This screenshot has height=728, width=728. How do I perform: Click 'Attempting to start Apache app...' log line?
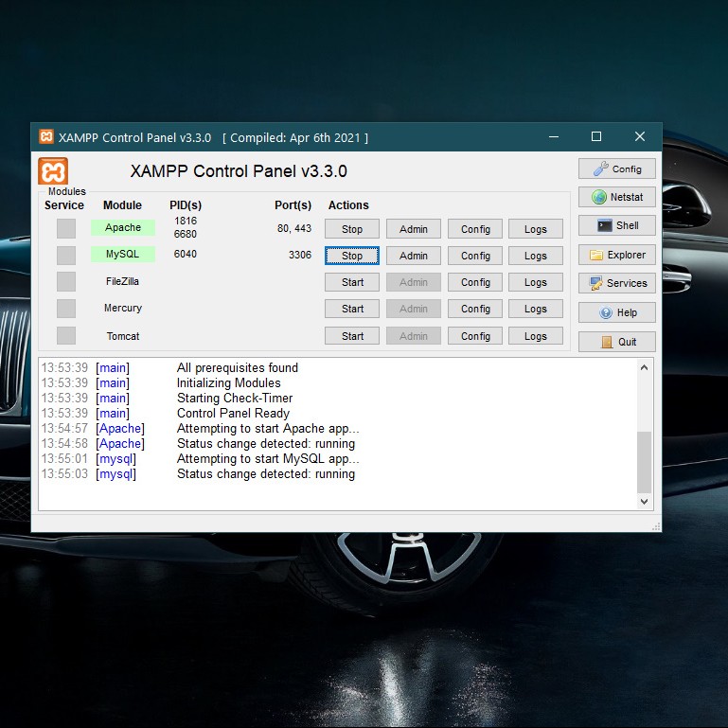coord(268,429)
